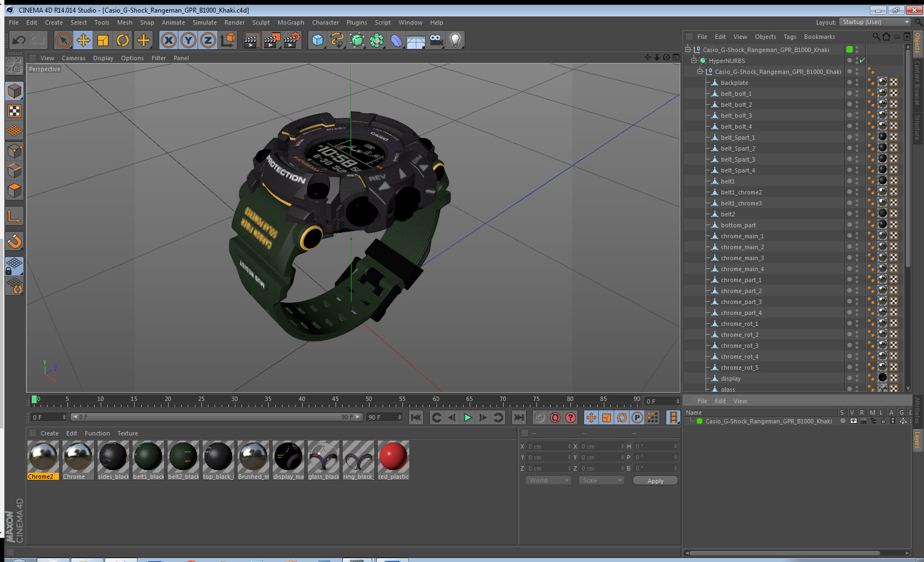The height and width of the screenshot is (562, 924).
Task: Click the Apply button
Action: [x=655, y=480]
